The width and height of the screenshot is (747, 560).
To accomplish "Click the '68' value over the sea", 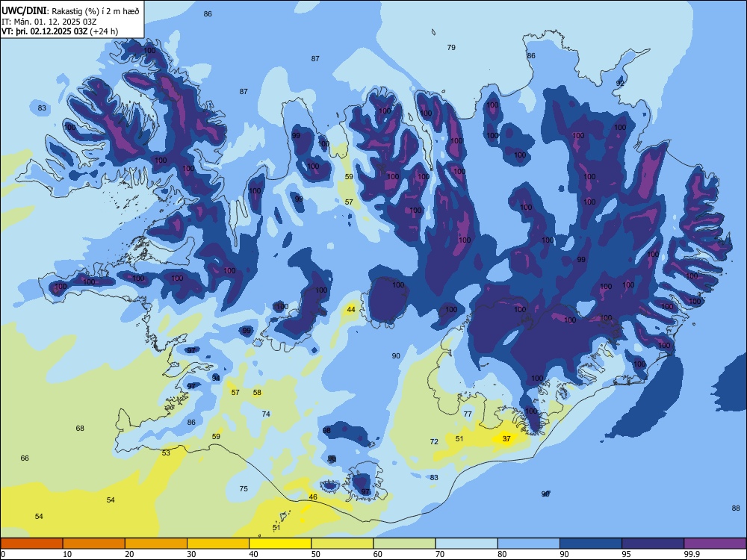I will pyautogui.click(x=80, y=428).
